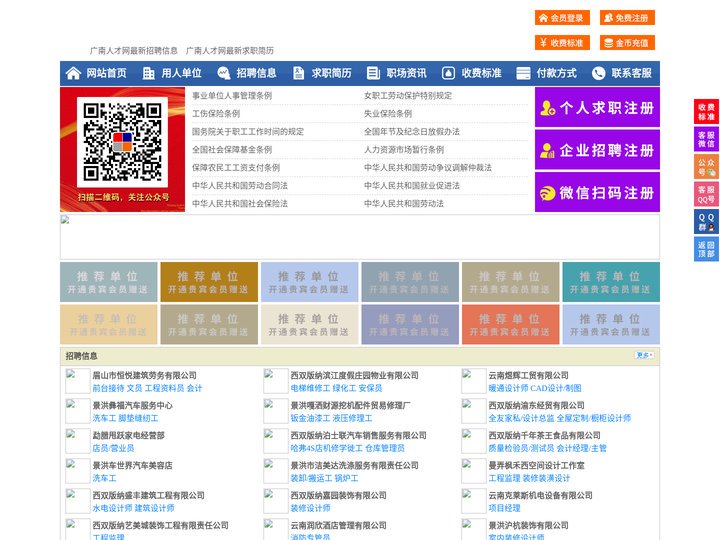Viewport: 720px width, 540px height.
Task: Open 全国社会保障基金条例 link
Action: (x=232, y=149)
